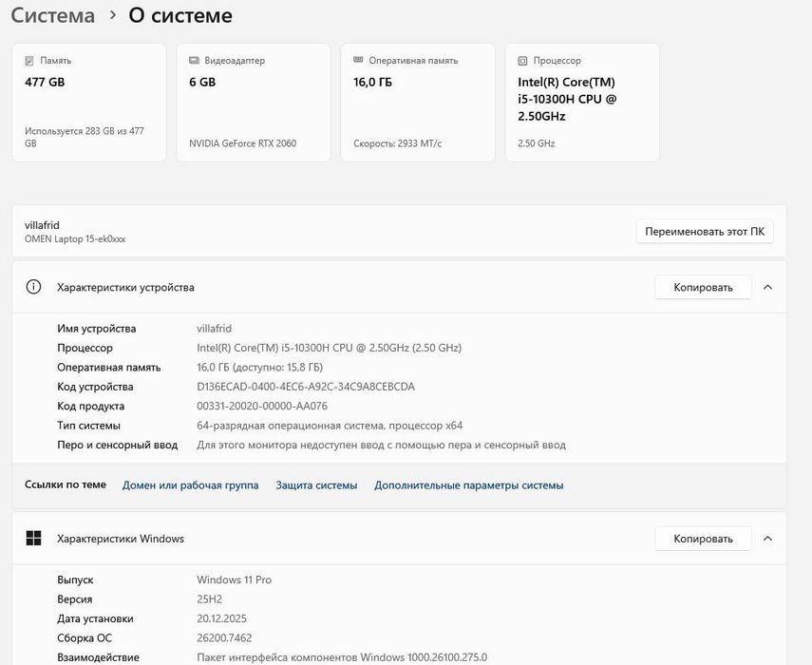Screen dimensions: 812x665
Task: Click the version value 25H2
Action: [x=209, y=599]
